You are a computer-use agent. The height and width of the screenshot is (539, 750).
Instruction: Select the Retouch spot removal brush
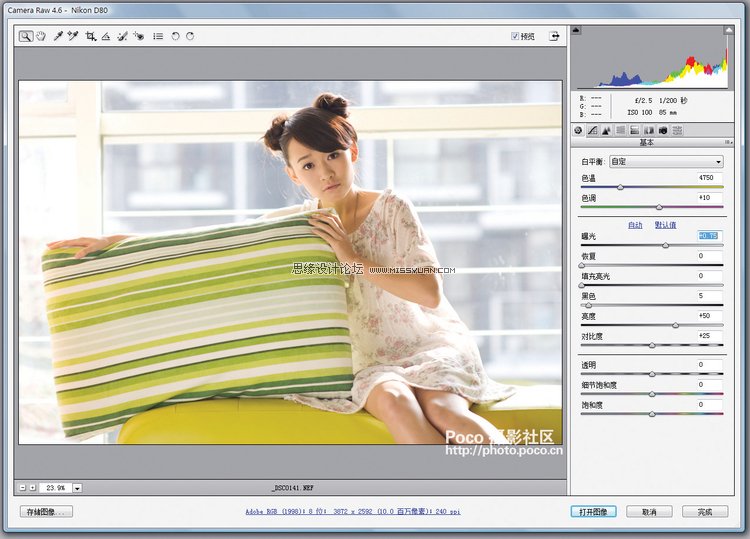(x=122, y=36)
